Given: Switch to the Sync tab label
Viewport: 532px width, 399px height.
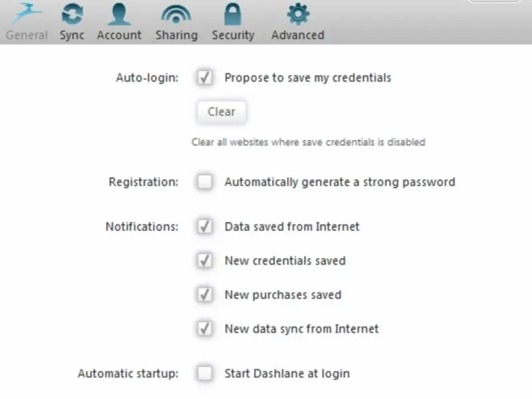Looking at the screenshot, I should (72, 35).
